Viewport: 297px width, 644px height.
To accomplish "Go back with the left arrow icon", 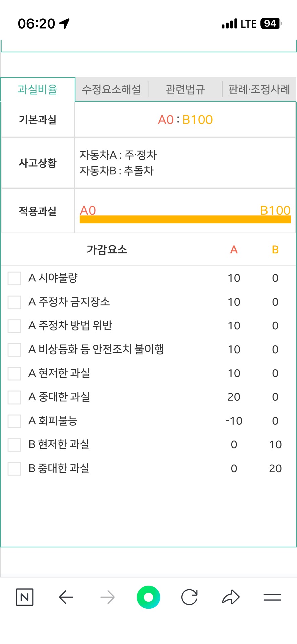I will click(66, 597).
